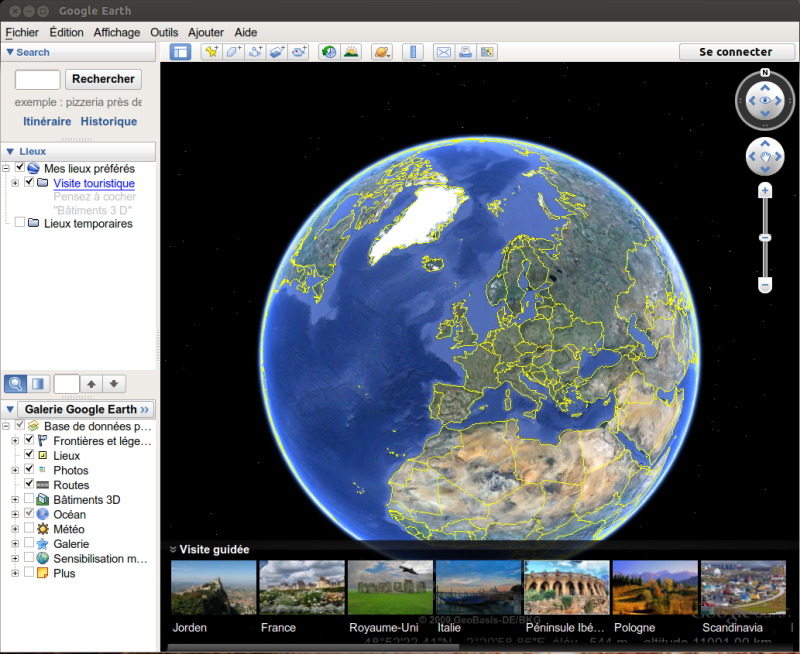Print the current view icon
The width and height of the screenshot is (800, 654).
click(x=465, y=52)
